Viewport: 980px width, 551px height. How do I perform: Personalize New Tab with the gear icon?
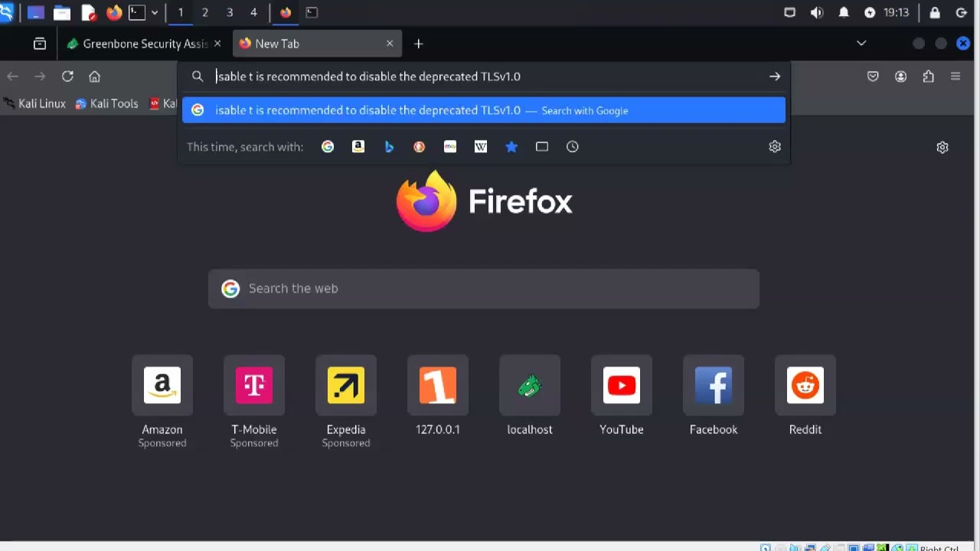(x=942, y=148)
